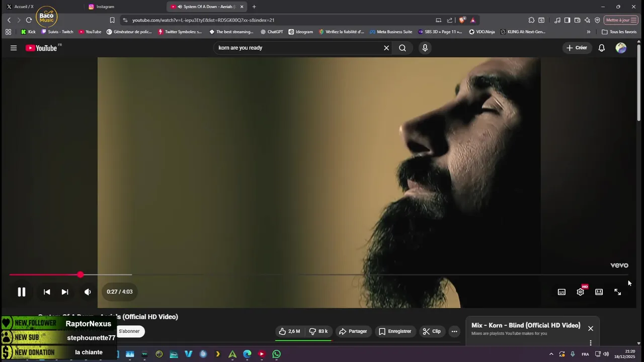Open Meta Business Suite bookmark
644x362 pixels.
click(x=391, y=32)
